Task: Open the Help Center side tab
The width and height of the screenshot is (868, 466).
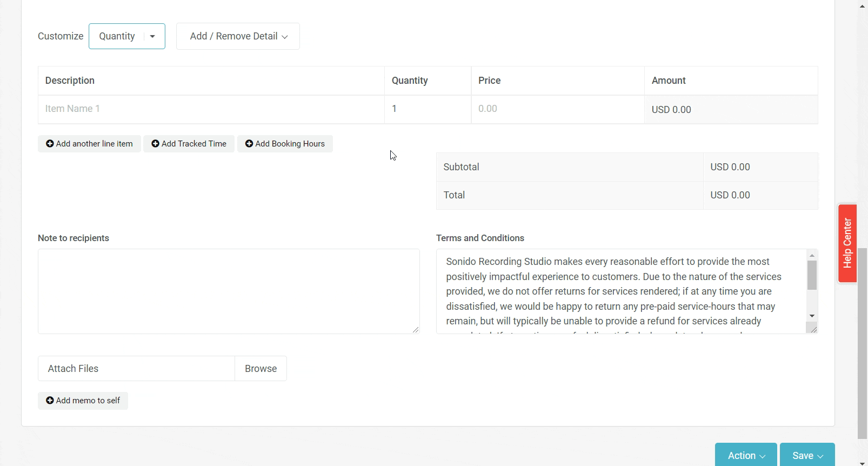Action: click(x=847, y=243)
